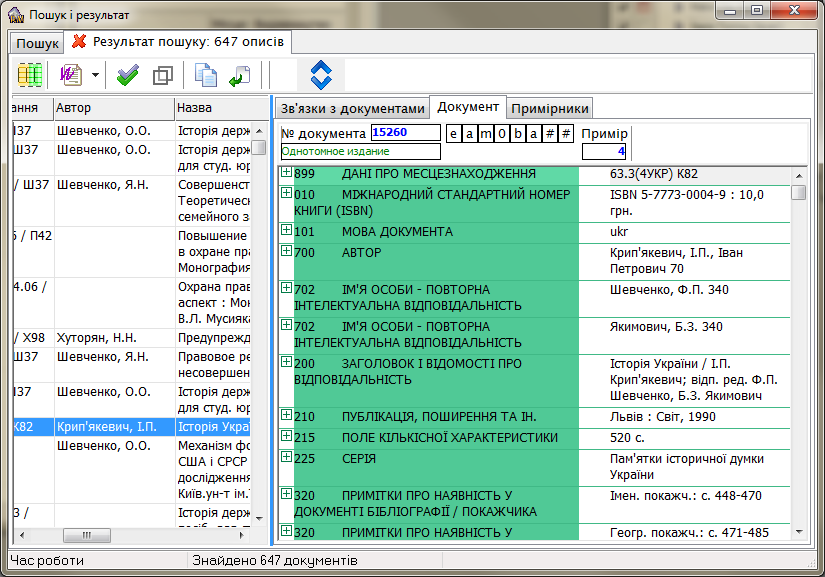
Task: Open the Зв'язки з документами tab
Action: pos(352,108)
